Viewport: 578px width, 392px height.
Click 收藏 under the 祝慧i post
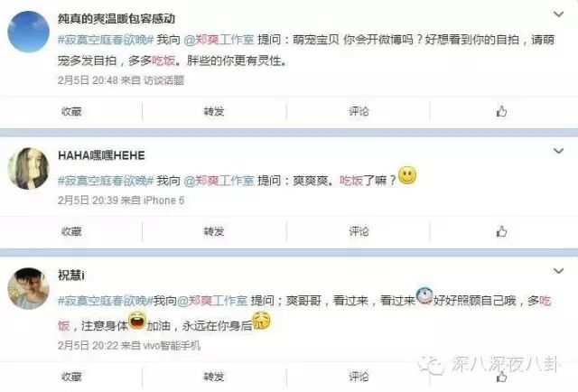click(x=71, y=377)
